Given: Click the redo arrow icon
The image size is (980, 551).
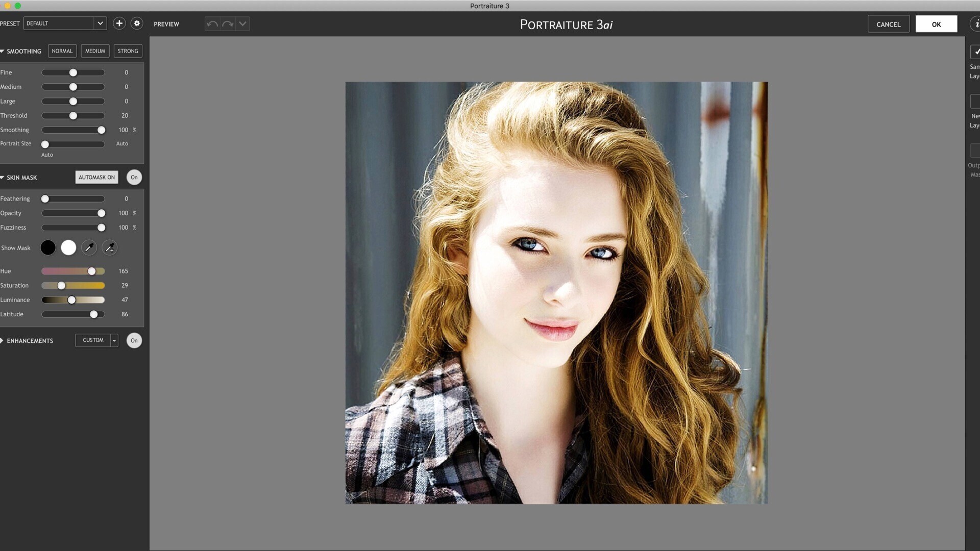Looking at the screenshot, I should 228,24.
